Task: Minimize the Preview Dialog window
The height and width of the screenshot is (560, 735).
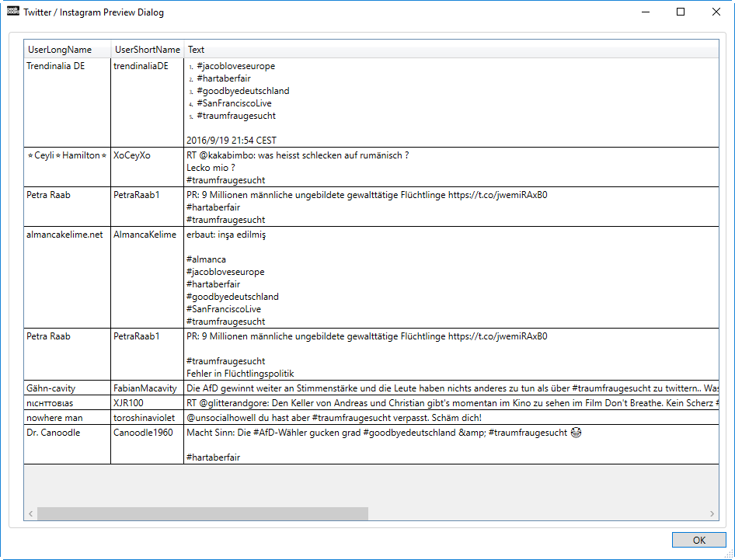Action: [x=646, y=12]
